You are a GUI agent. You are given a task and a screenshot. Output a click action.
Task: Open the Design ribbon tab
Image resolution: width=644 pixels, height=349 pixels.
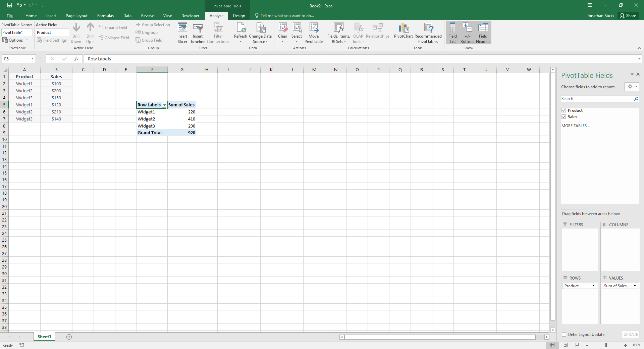tap(239, 16)
